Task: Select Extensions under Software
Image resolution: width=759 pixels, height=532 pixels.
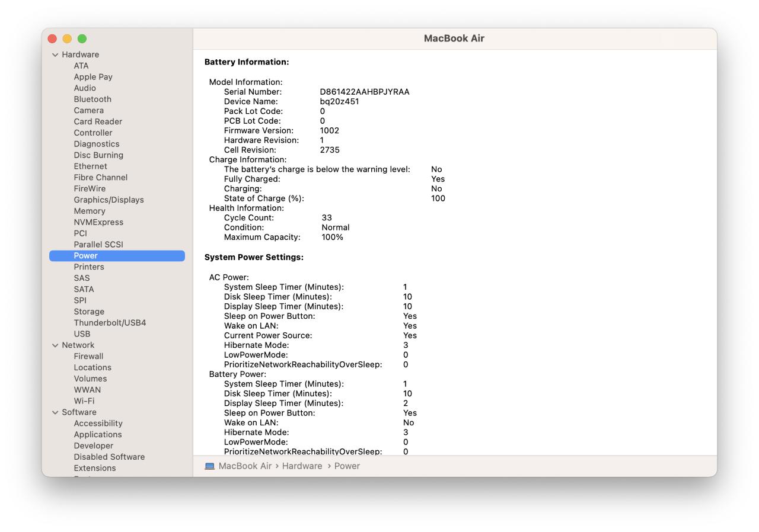Action: point(95,469)
